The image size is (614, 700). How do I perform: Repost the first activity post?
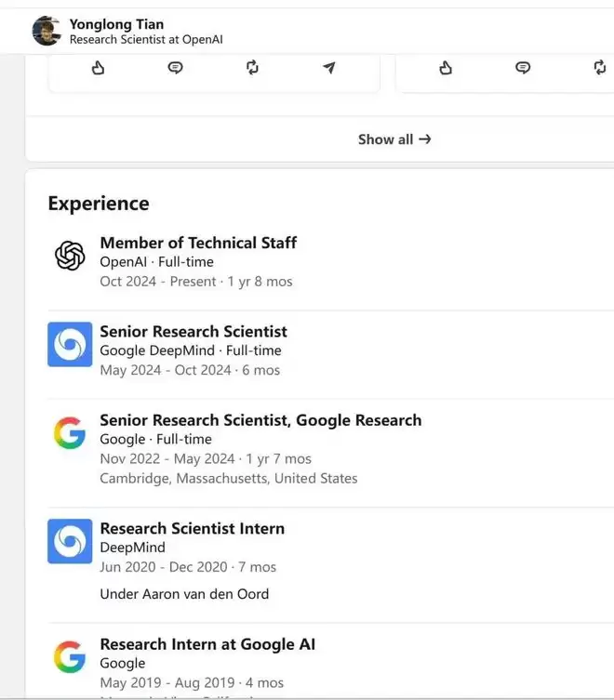click(x=252, y=68)
